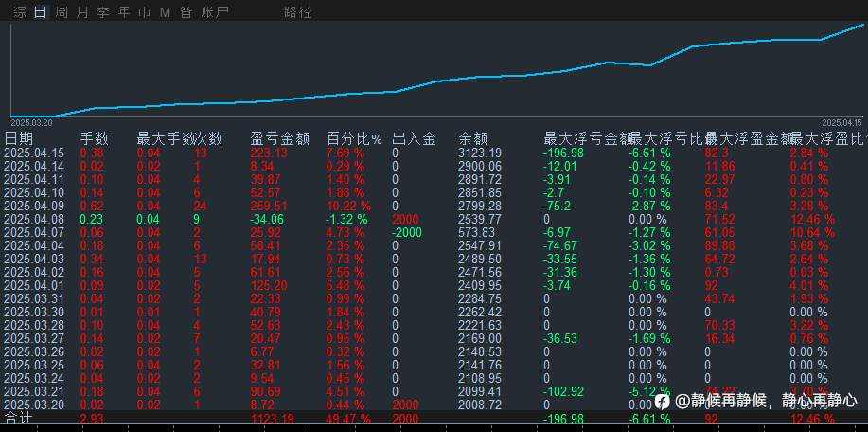Click the start date label 2025.03.20 under chart
This screenshot has height=432, width=868.
point(31,122)
